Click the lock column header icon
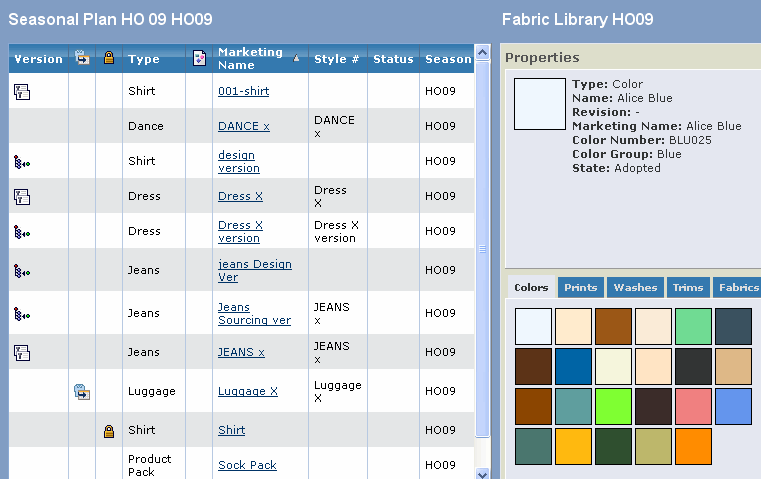Image resolution: width=761 pixels, height=479 pixels. pyautogui.click(x=109, y=58)
